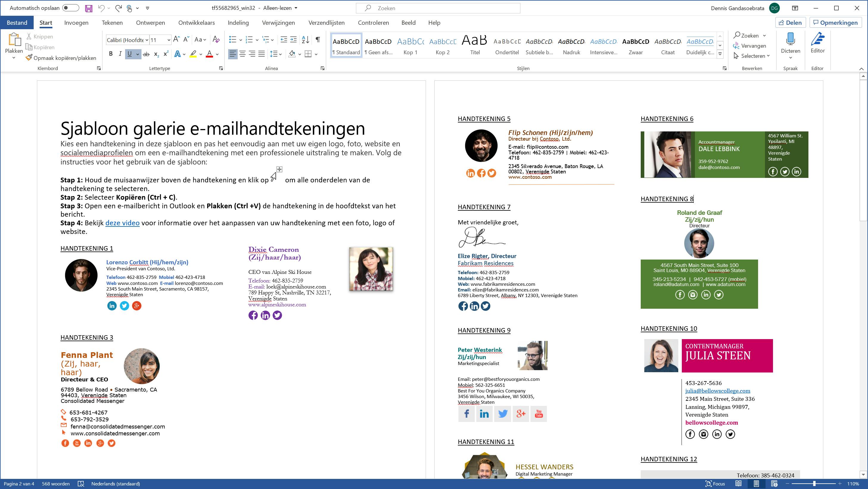Open the 'deze video' hyperlink
The height and width of the screenshot is (489, 868).
(122, 223)
